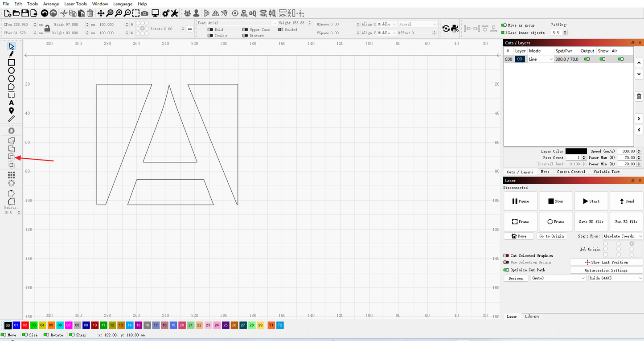Toggle the Italic font switch

pos(210,36)
